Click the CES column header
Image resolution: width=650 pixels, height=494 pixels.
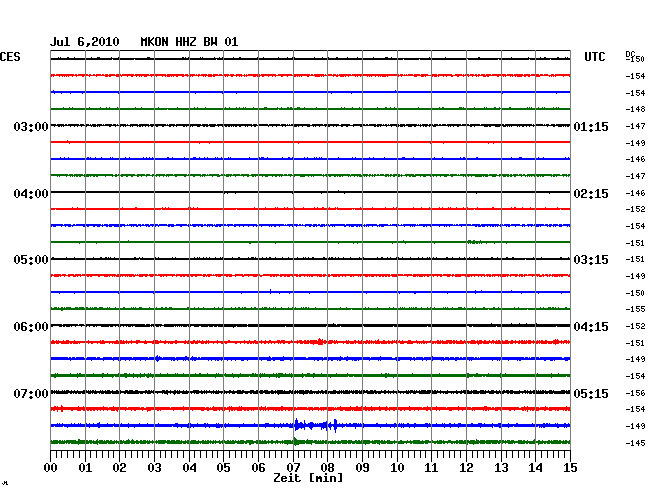click(10, 57)
